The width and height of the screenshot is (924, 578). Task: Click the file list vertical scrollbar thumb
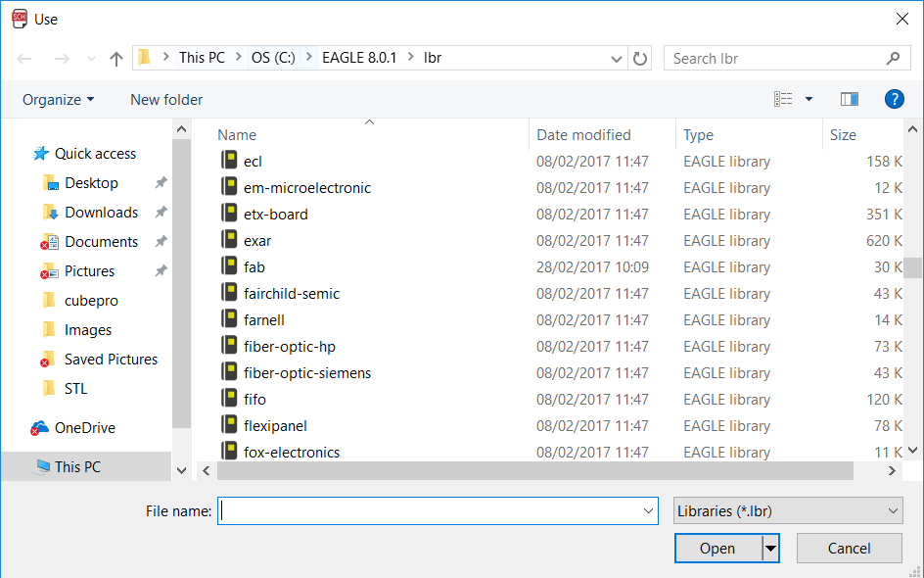tap(913, 267)
